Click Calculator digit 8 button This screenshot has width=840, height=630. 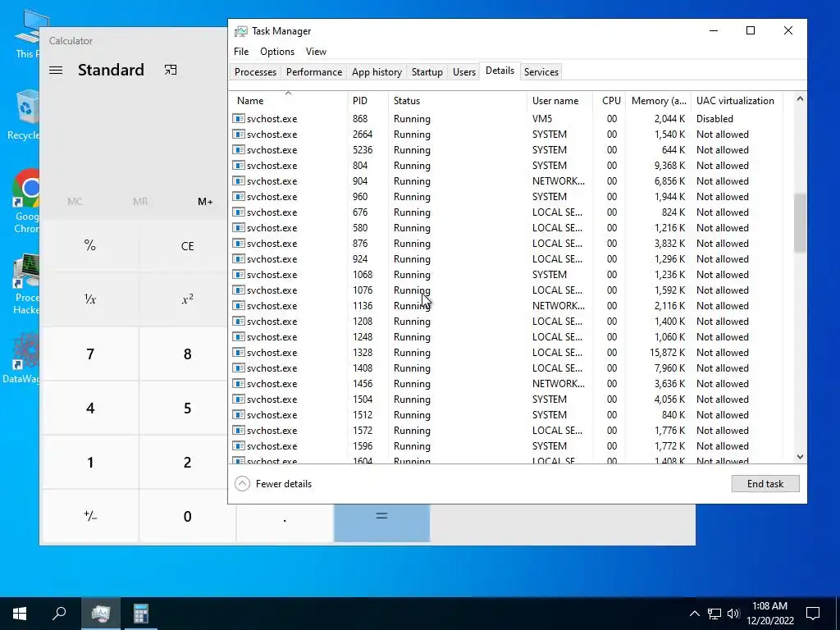click(187, 354)
